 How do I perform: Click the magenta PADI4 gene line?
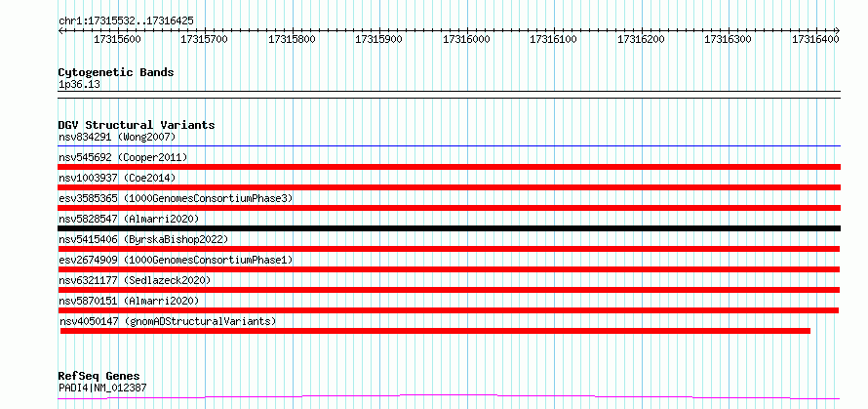[449, 397]
